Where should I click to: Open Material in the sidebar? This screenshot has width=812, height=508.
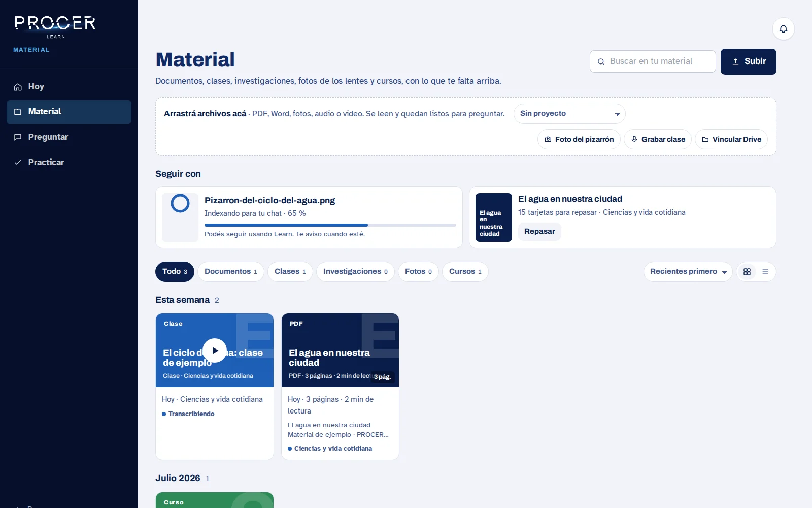69,112
